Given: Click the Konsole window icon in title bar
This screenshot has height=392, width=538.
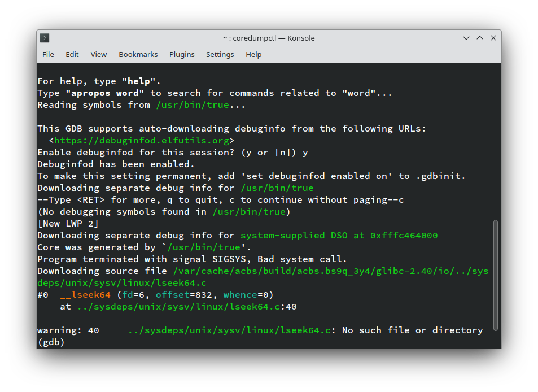Looking at the screenshot, I should (x=45, y=38).
